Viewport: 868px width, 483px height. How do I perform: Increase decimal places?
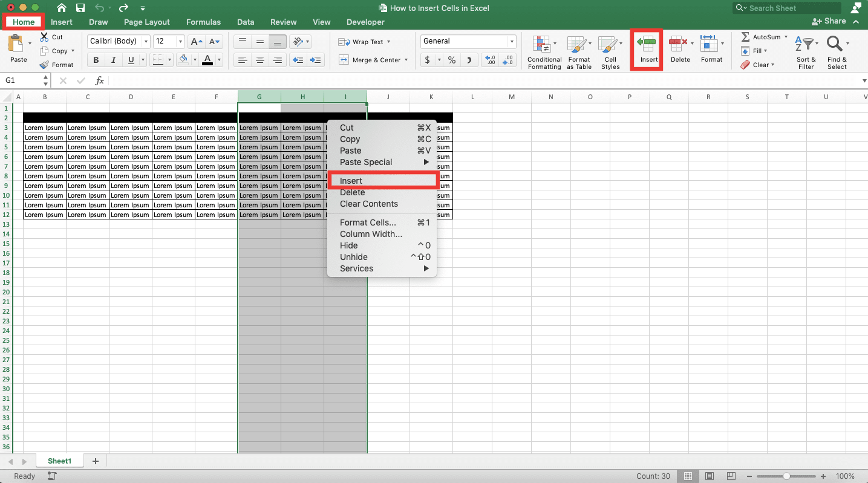491,60
